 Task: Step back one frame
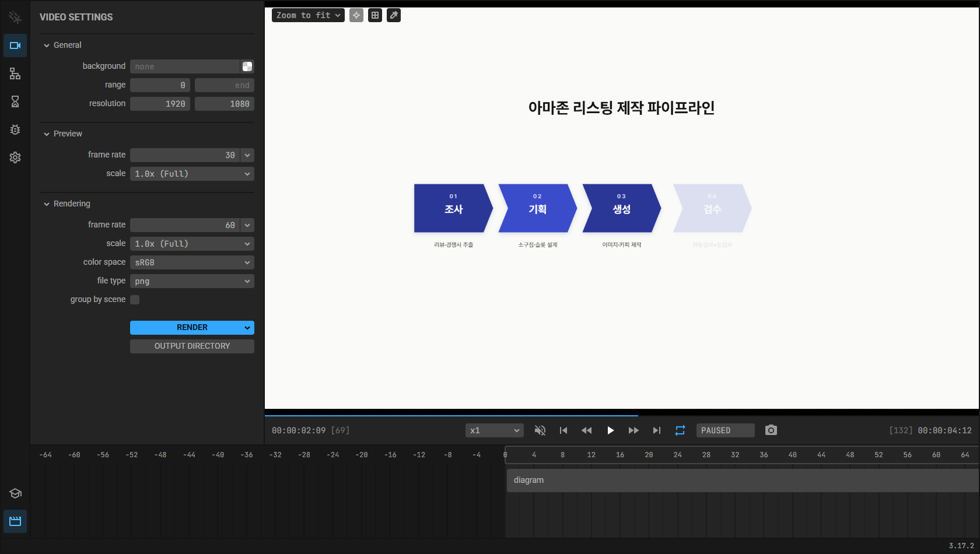[587, 430]
